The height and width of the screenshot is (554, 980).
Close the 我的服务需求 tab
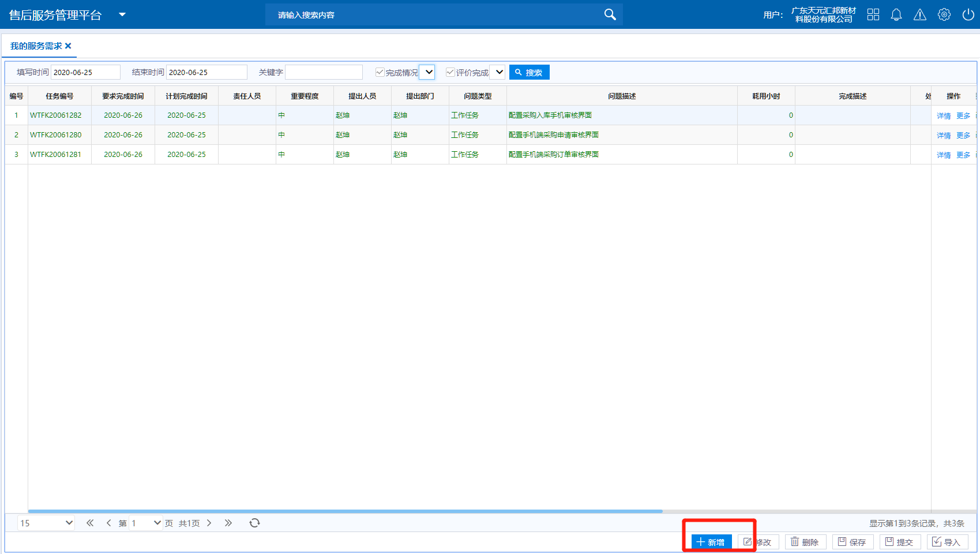pos(68,46)
